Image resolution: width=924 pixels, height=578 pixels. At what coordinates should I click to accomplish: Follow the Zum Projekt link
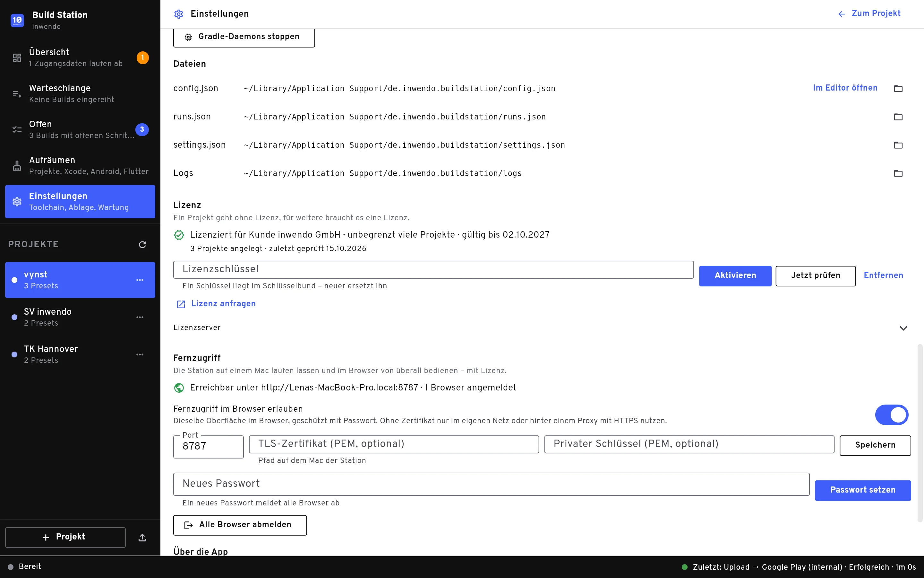[x=869, y=14]
